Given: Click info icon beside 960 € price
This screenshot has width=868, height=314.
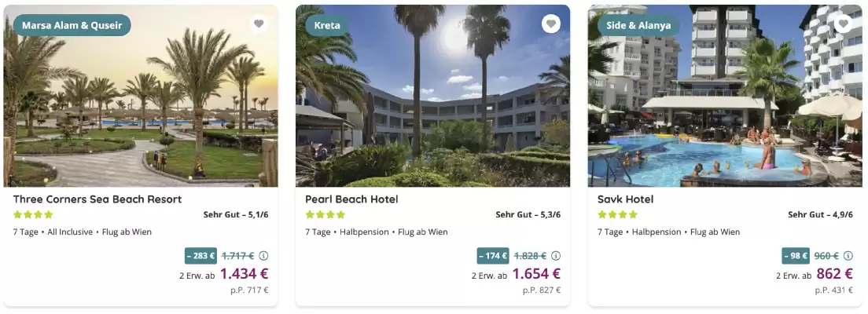Looking at the screenshot, I should (848, 256).
